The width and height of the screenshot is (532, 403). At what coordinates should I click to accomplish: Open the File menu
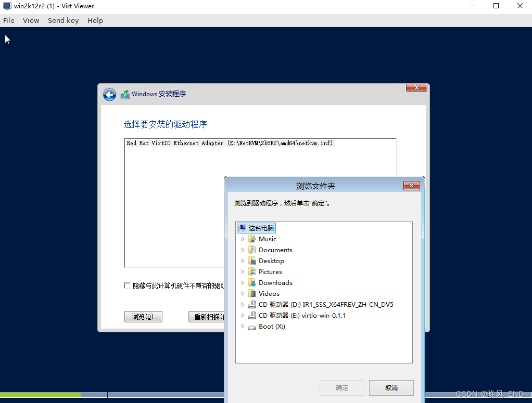tap(8, 20)
